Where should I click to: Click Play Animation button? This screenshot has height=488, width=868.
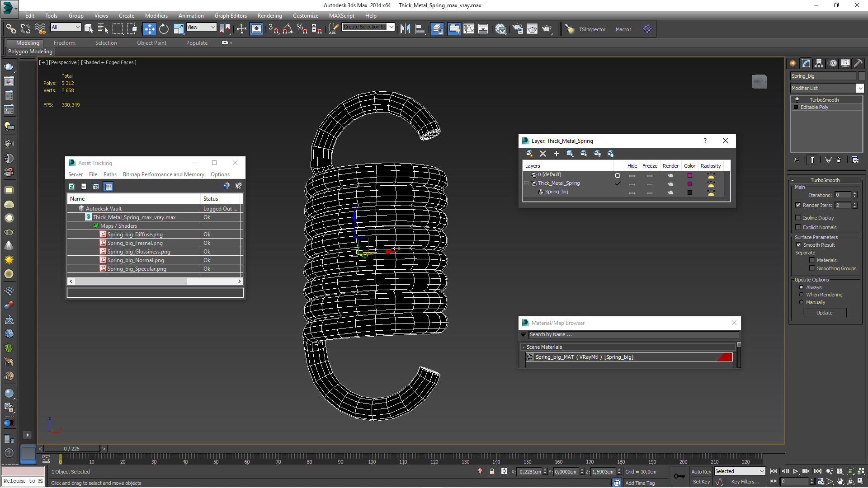pyautogui.click(x=796, y=471)
